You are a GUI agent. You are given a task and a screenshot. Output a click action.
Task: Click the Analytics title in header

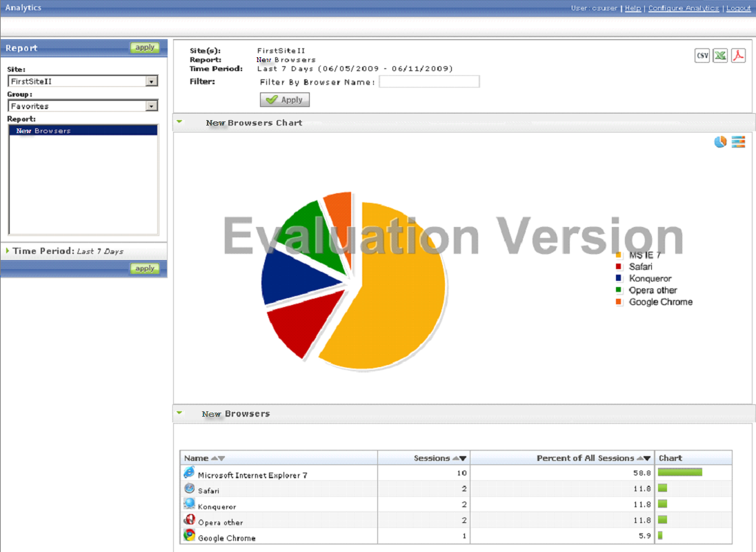pyautogui.click(x=23, y=8)
